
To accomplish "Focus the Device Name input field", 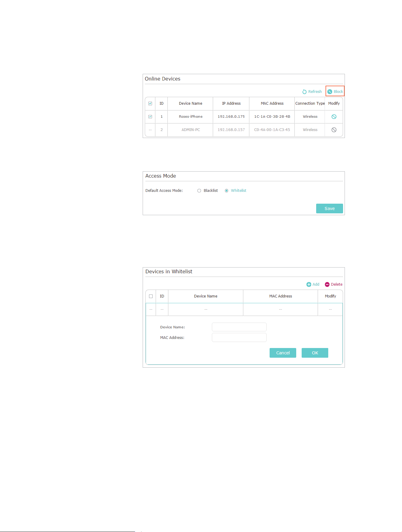I will (x=239, y=327).
